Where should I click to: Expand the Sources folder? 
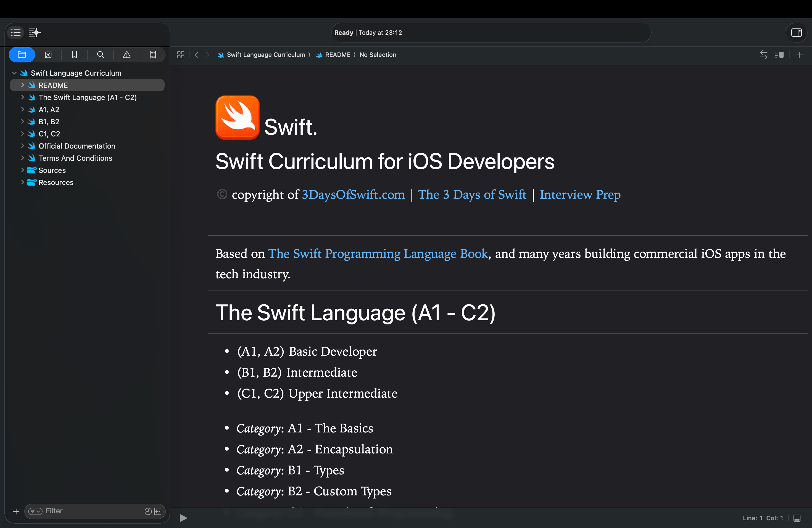pyautogui.click(x=23, y=170)
